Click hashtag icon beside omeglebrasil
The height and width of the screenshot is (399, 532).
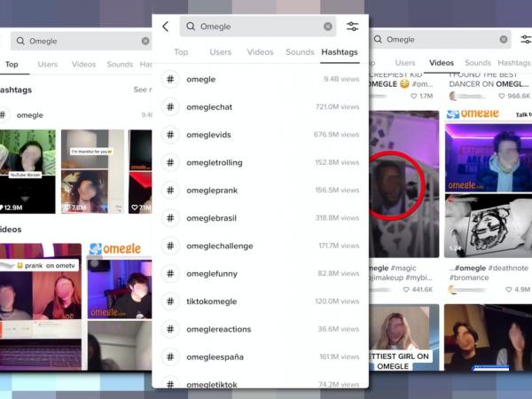(170, 218)
